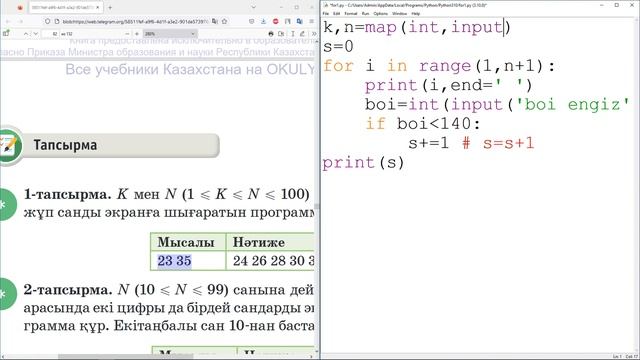Click the s=0 line in the editor
640x360 pixels.
point(338,47)
